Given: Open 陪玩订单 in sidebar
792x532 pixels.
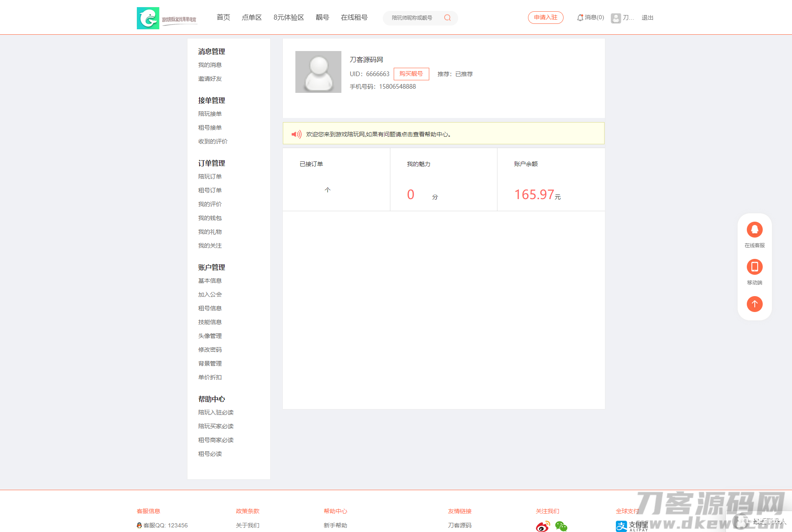Looking at the screenshot, I should [x=210, y=176].
